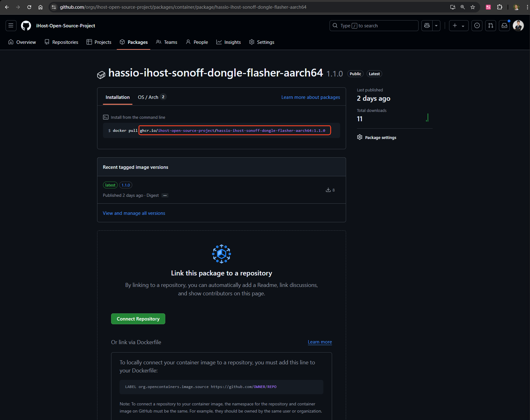Select the OS / Arch tab
Viewport: 530px width, 420px height.
click(x=152, y=97)
